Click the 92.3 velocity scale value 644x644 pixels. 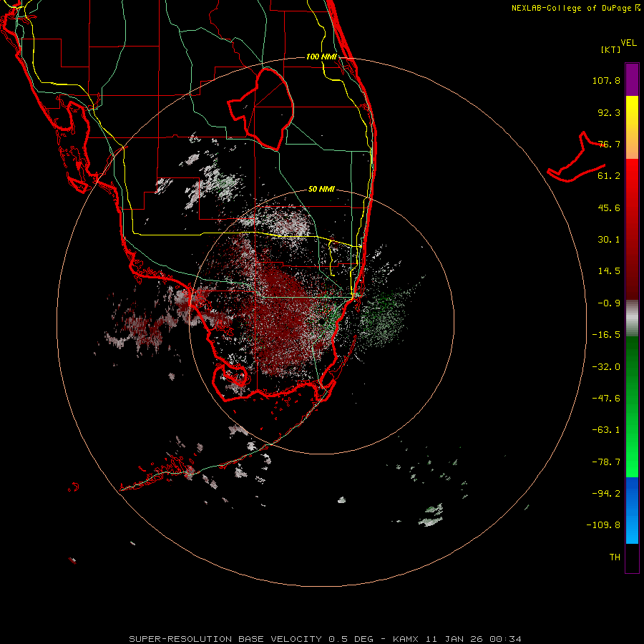click(x=609, y=112)
